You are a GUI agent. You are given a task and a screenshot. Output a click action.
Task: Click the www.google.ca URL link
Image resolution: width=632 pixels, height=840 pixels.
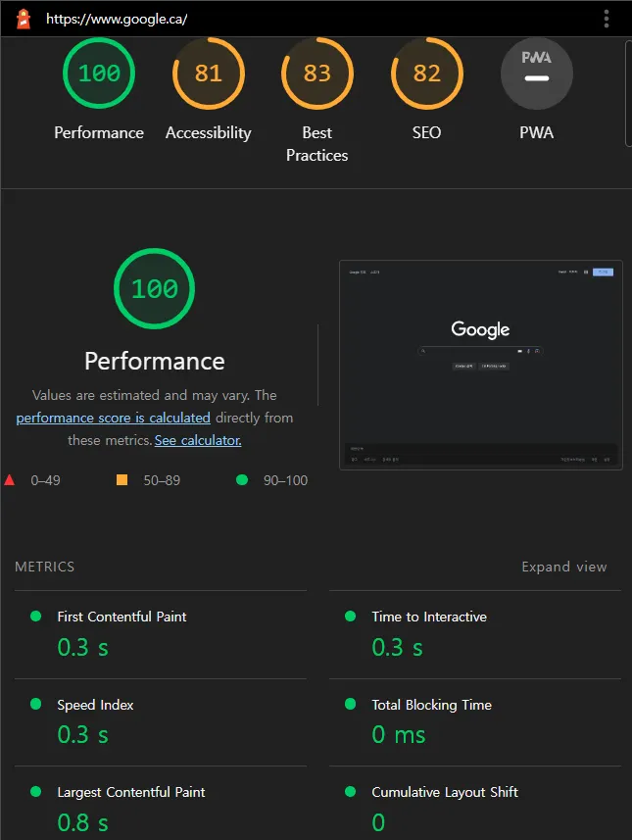coord(117,19)
